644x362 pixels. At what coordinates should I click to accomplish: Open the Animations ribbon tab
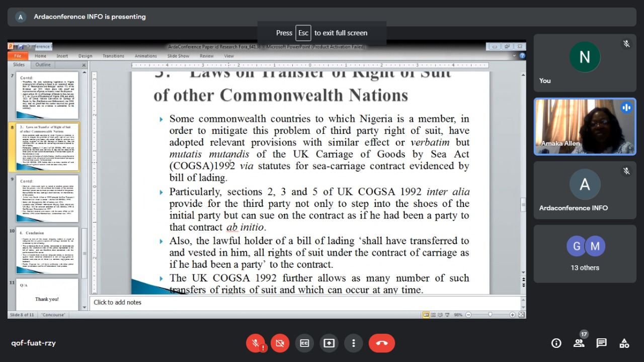145,56
